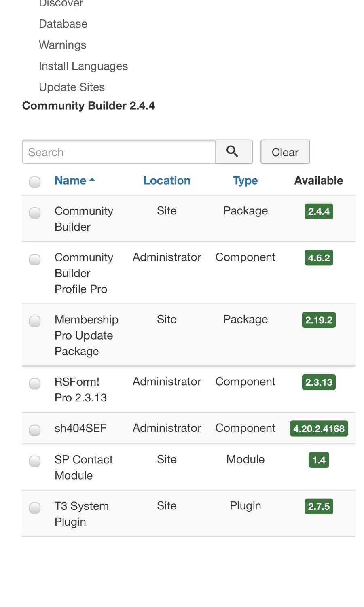Open the Database menu item
The width and height of the screenshot is (364, 607).
pos(63,24)
